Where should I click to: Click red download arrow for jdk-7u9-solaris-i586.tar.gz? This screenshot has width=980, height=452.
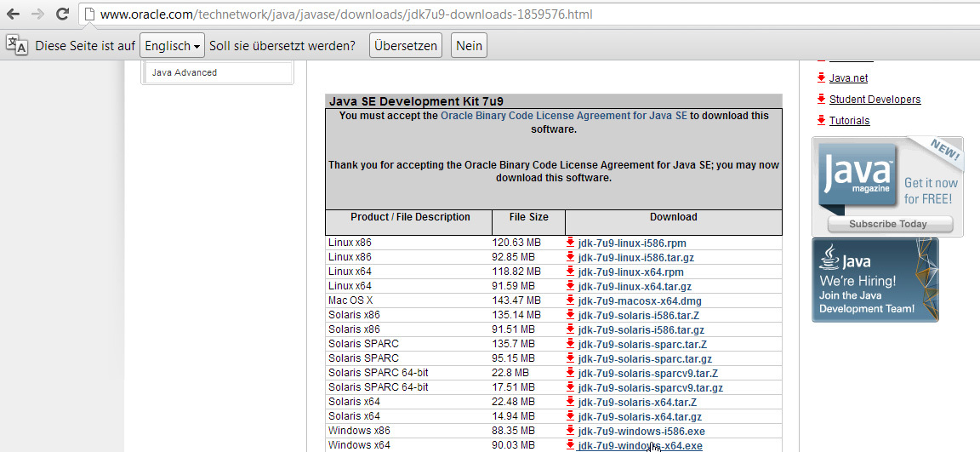point(570,329)
